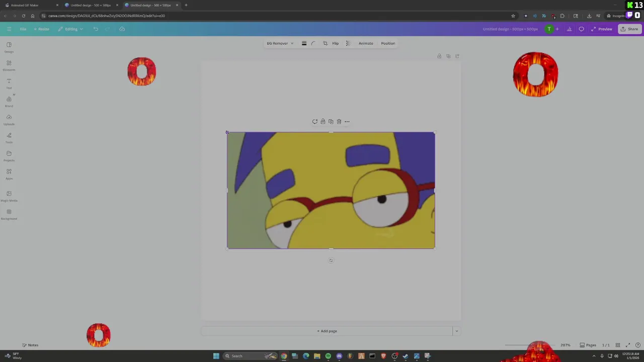This screenshot has width=644, height=362.
Task: Click Add page button
Action: (327, 331)
